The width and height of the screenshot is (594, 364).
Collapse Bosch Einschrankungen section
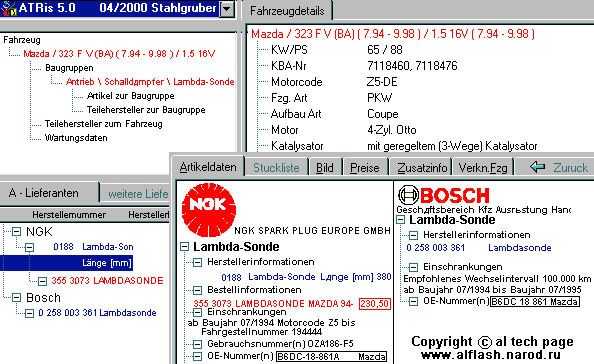tap(413, 267)
